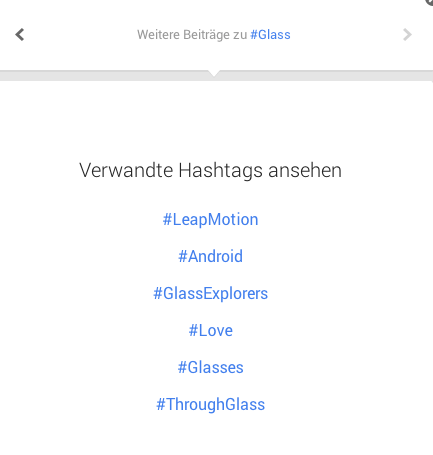Click the grey horizontal divider bar
This screenshot has height=455, width=433.
[x=216, y=75]
